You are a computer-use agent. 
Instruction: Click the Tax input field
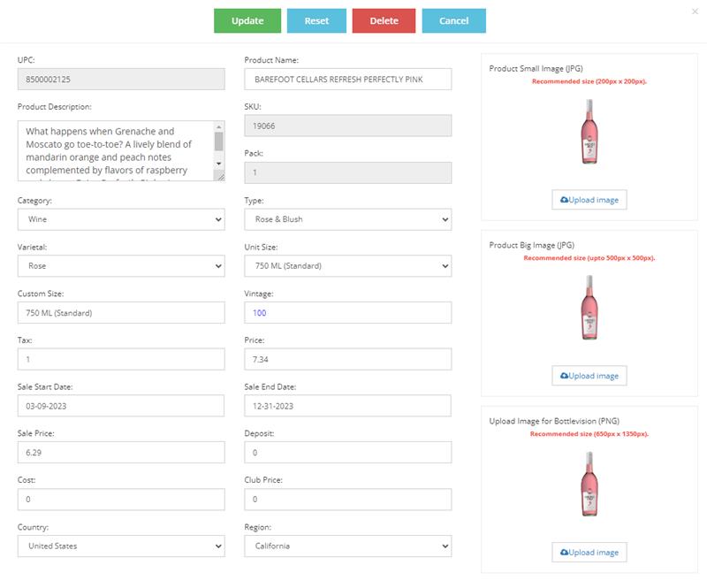pos(121,359)
